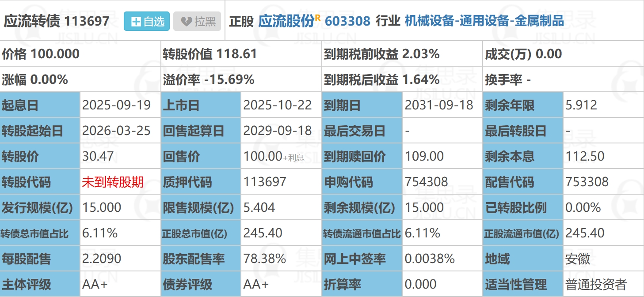Screen dimensions: 644x297
Task: Click the 最后转股日 header cell
Action: tap(523, 131)
